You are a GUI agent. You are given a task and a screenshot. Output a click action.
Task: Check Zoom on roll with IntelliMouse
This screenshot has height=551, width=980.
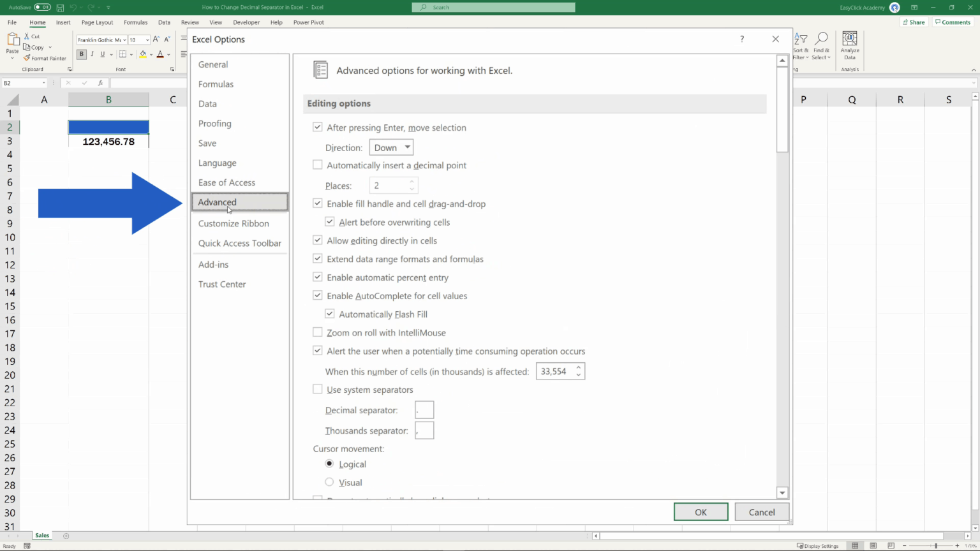[317, 332]
